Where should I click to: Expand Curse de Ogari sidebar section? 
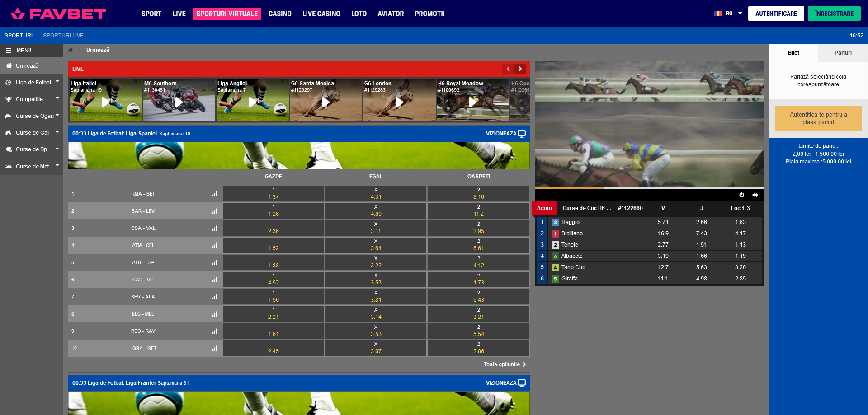point(57,115)
